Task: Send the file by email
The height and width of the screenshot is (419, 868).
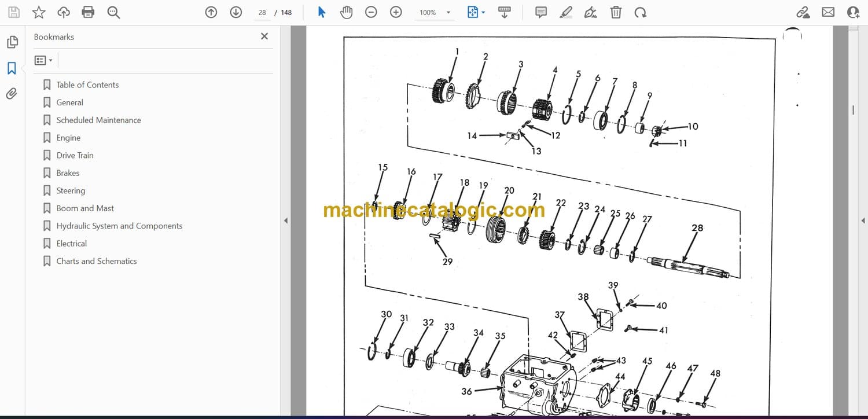Action: (x=828, y=12)
